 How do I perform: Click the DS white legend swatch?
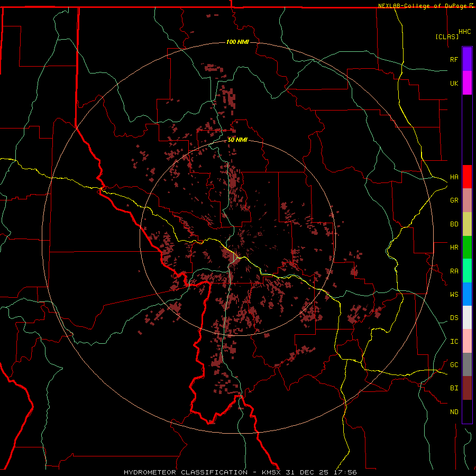(467, 317)
